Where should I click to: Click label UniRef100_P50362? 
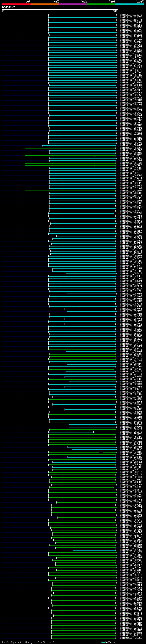tap(131, 249)
